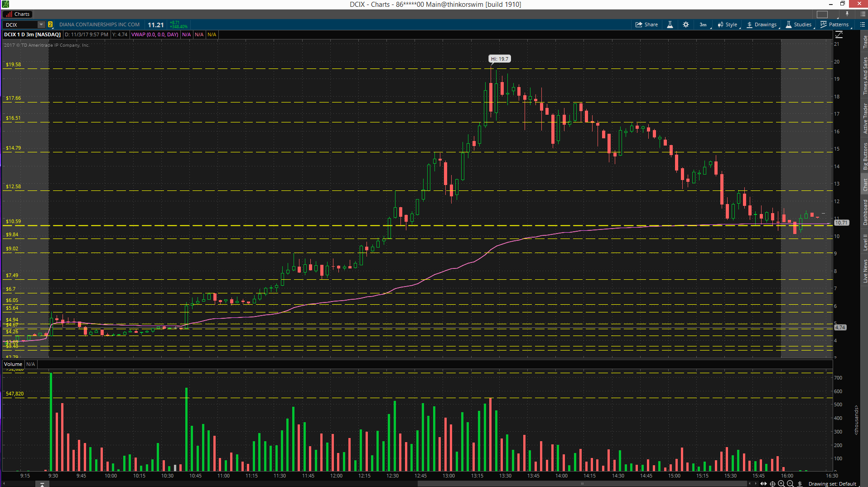Viewport: 868px width, 487px height.
Task: Click the $9.02 price level label
Action: pos(12,248)
